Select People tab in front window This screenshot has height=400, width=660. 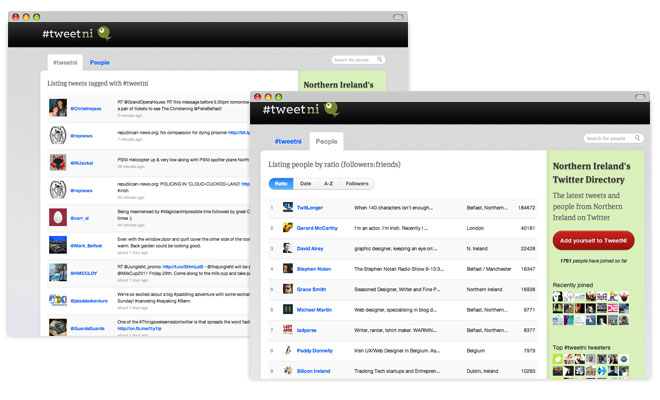tap(326, 141)
